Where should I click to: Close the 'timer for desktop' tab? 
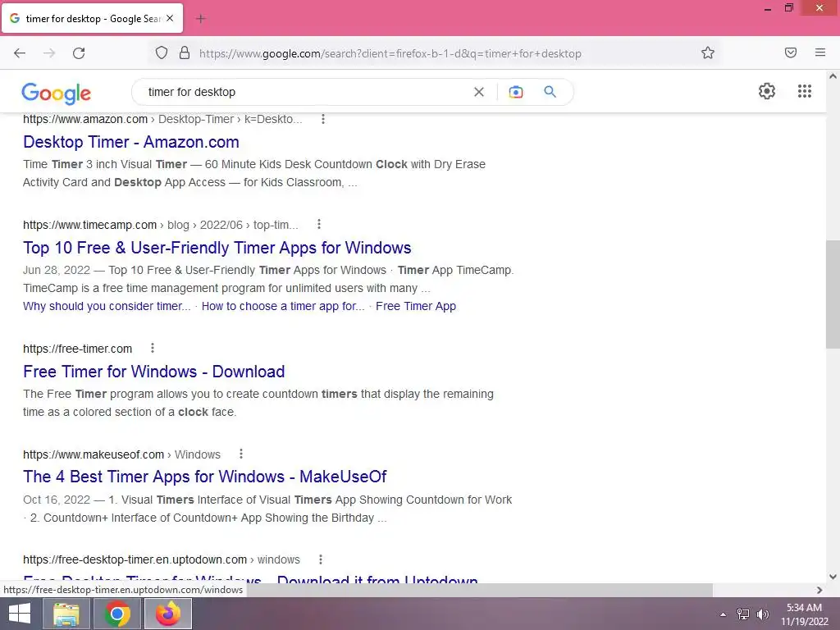[170, 18]
